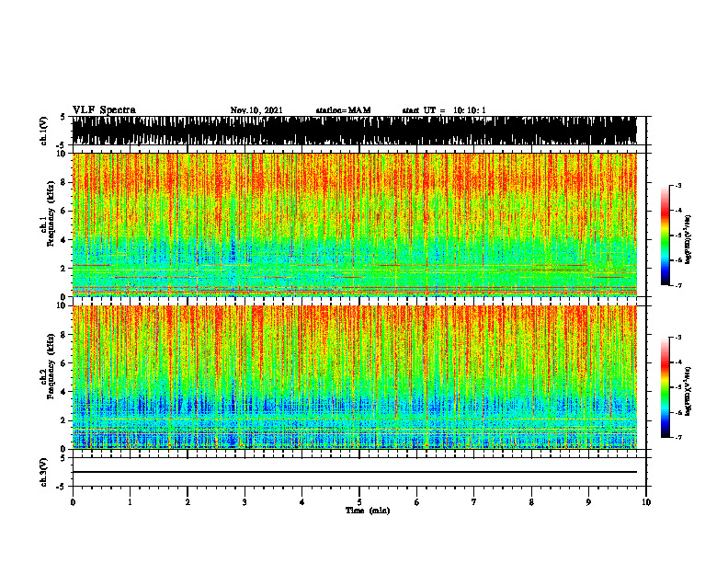Image resolution: width=728 pixels, height=563 pixels.
Task: Click the time axis tick labeled 3
Action: coord(245,502)
